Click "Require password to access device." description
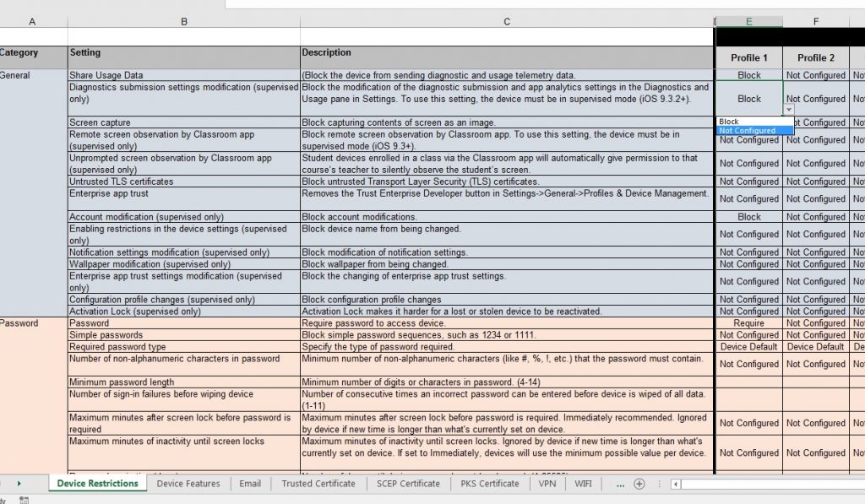This screenshot has width=865, height=504. (507, 323)
